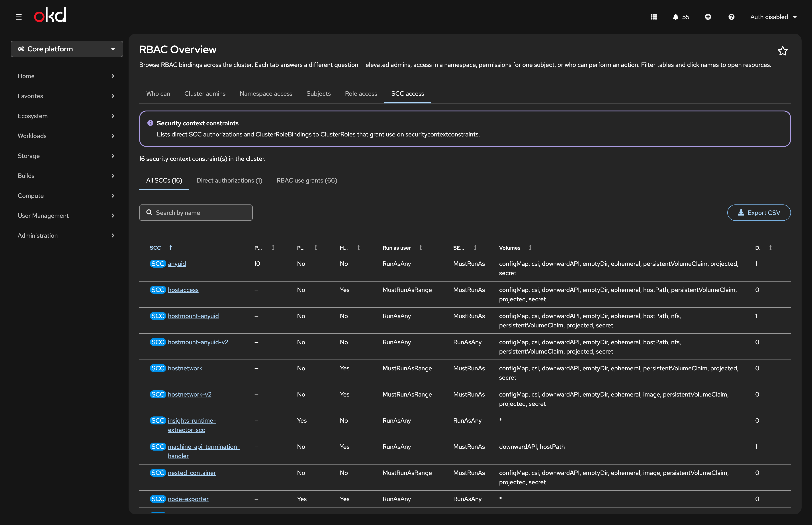Click info icon in Security context constraints
The image size is (812, 525).
pos(150,123)
